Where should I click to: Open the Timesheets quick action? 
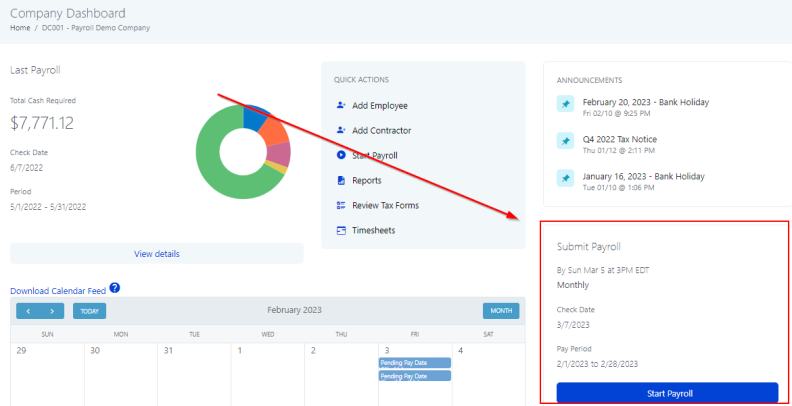pos(373,230)
